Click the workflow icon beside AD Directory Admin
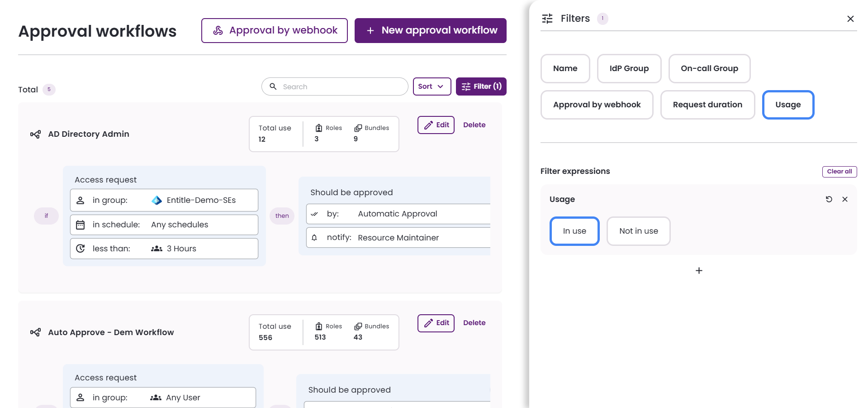Viewport: 868px width, 408px height. click(35, 134)
